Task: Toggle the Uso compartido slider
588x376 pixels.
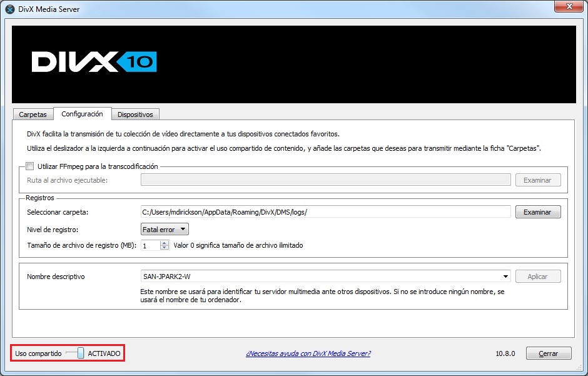Action: point(79,353)
